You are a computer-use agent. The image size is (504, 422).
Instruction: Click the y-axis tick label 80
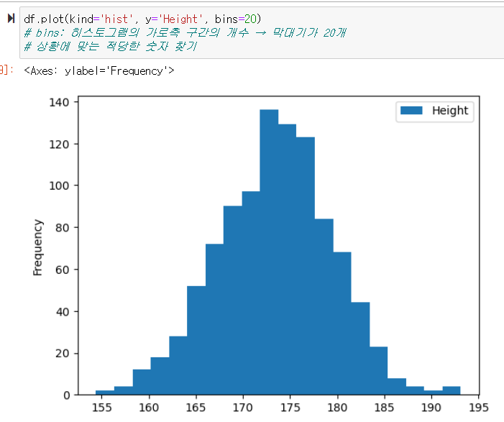(62, 228)
